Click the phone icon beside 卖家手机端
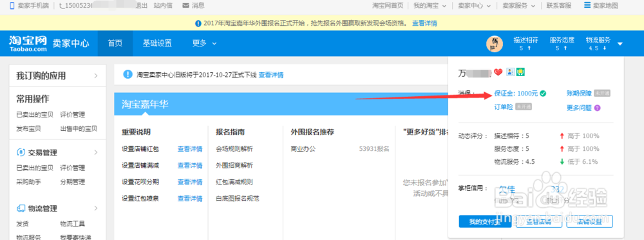Viewport: 644px width, 240px height. point(12,6)
